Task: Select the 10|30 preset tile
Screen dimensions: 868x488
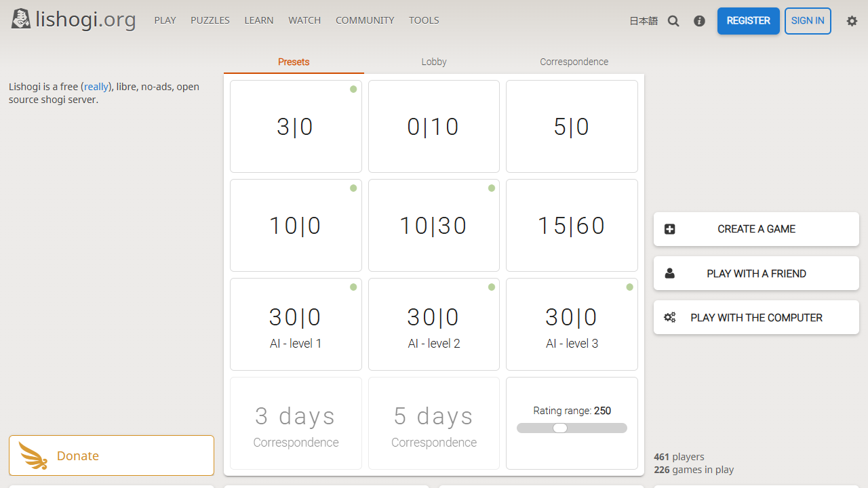Action: (434, 225)
